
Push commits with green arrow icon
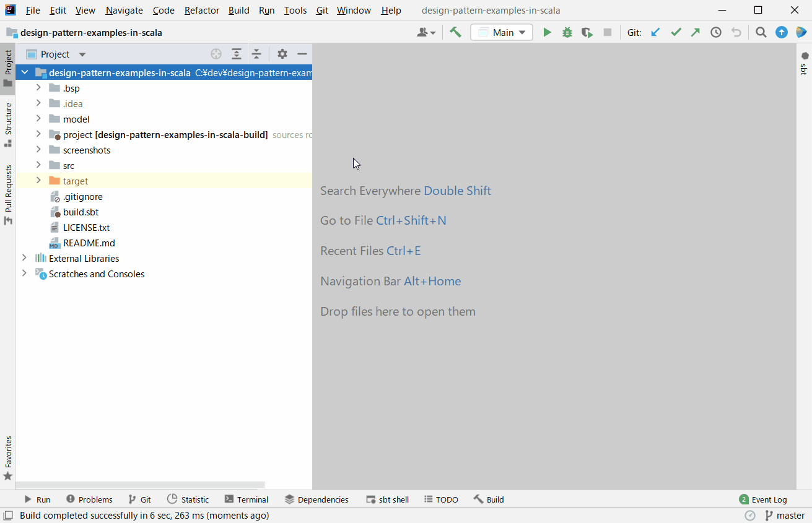696,32
